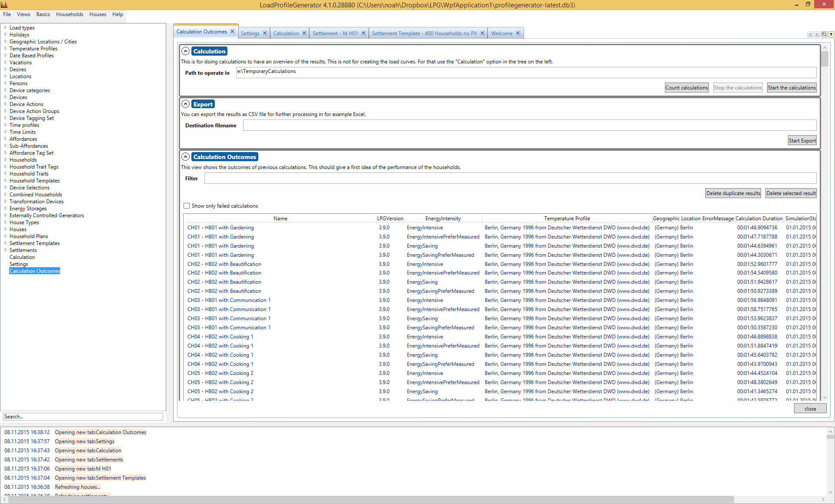This screenshot has width=835, height=504.
Task: Select Settlement Templates tree item
Action: (x=34, y=243)
